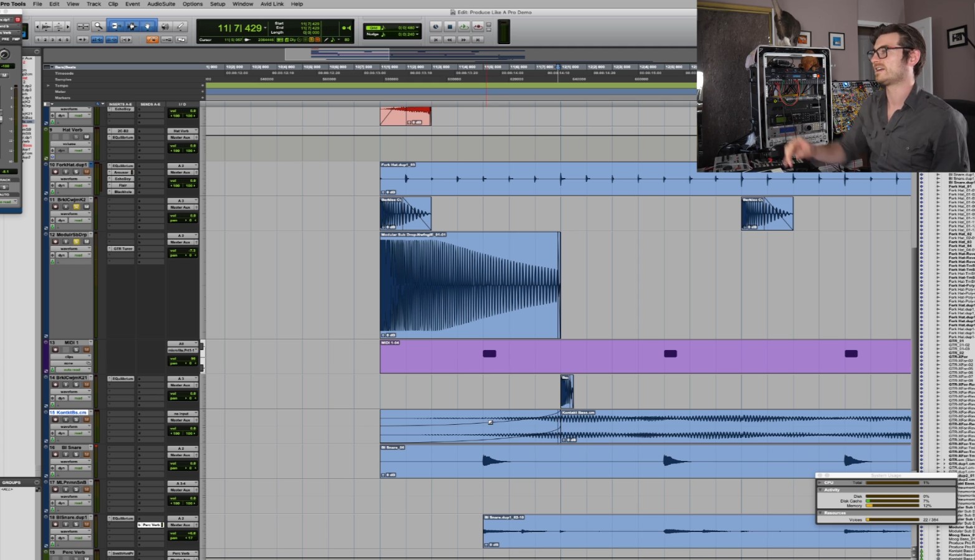Click Go to End transport button
The image size is (975, 560).
pyautogui.click(x=478, y=39)
